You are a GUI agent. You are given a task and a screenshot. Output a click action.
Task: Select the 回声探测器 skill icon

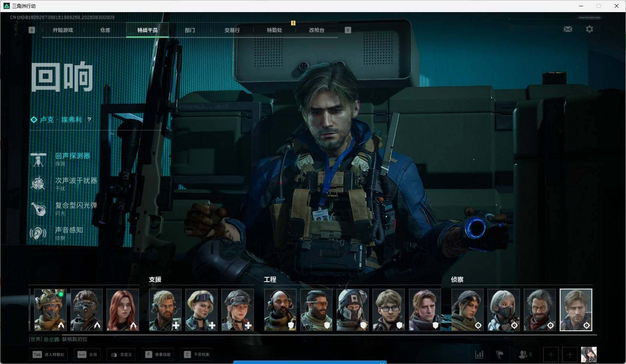point(38,159)
